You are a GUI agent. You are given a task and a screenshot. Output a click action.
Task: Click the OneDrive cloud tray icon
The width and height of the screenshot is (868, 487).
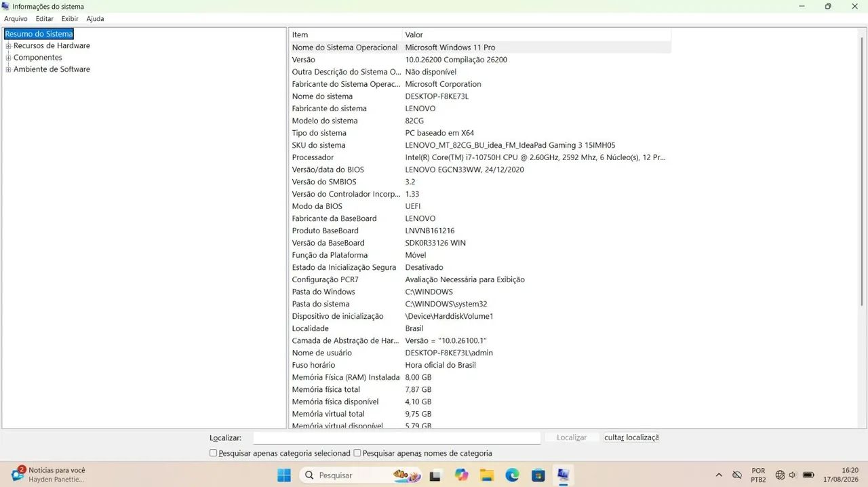point(737,475)
